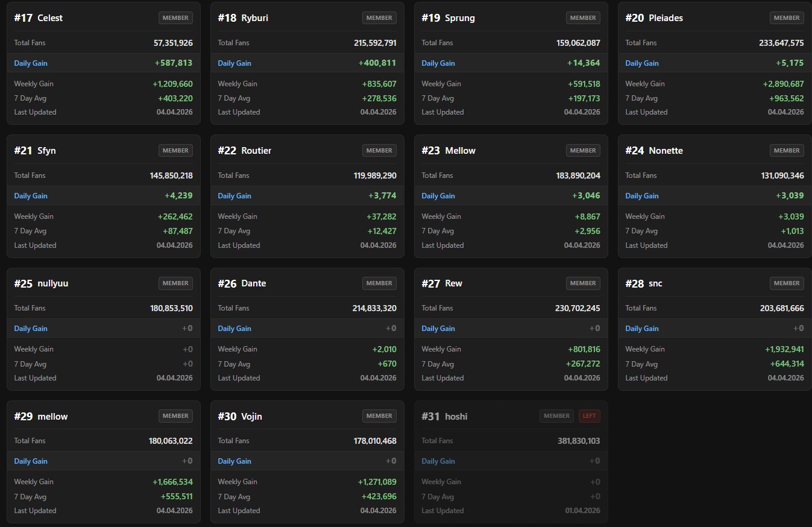Screen dimensions: 812x527
Task: Click the daily gain value +4,239
Action: 178,196
